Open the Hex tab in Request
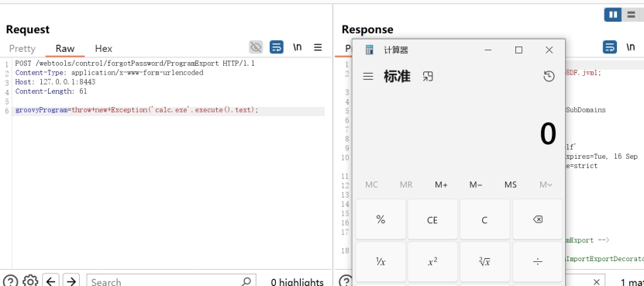The width and height of the screenshot is (644, 286). tap(104, 49)
